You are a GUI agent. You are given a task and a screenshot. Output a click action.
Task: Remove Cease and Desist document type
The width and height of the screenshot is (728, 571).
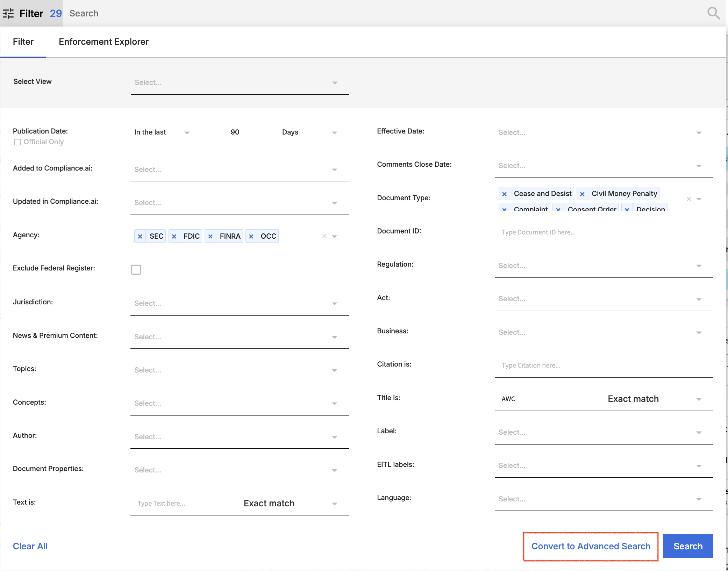click(x=504, y=194)
